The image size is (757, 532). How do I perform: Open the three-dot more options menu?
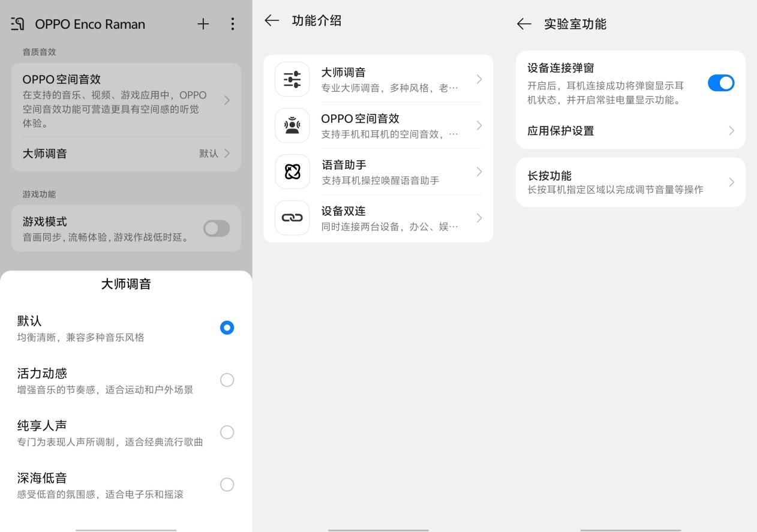tap(233, 24)
